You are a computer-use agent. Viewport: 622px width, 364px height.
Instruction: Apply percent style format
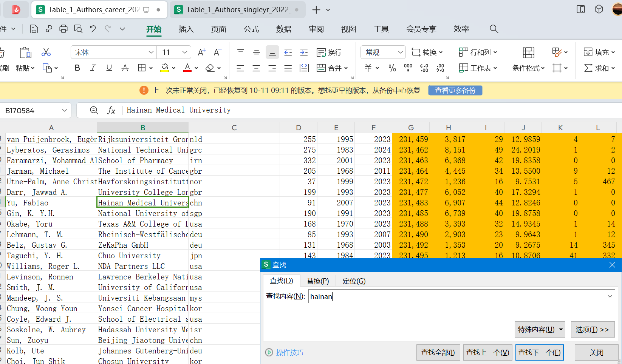coord(392,68)
